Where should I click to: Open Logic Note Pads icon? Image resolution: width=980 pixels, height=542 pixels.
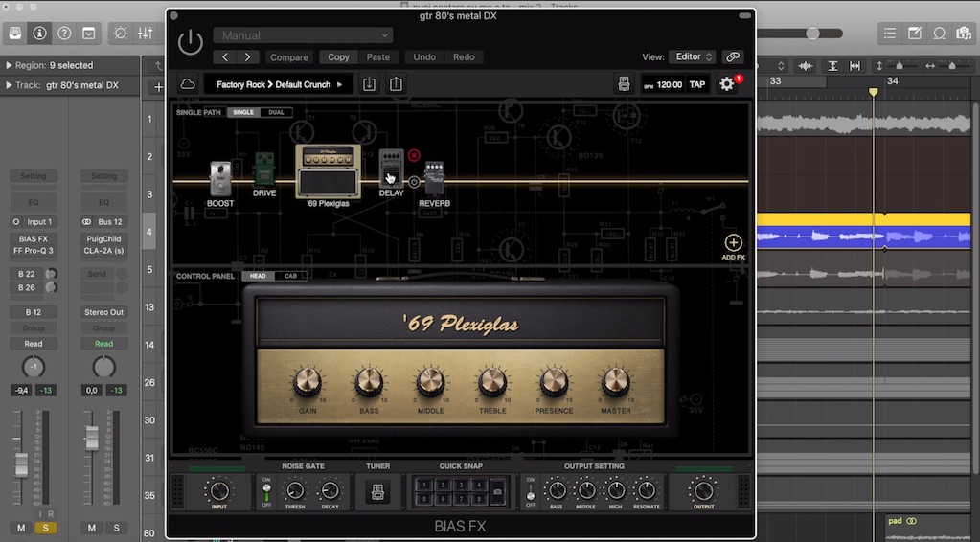point(914,34)
